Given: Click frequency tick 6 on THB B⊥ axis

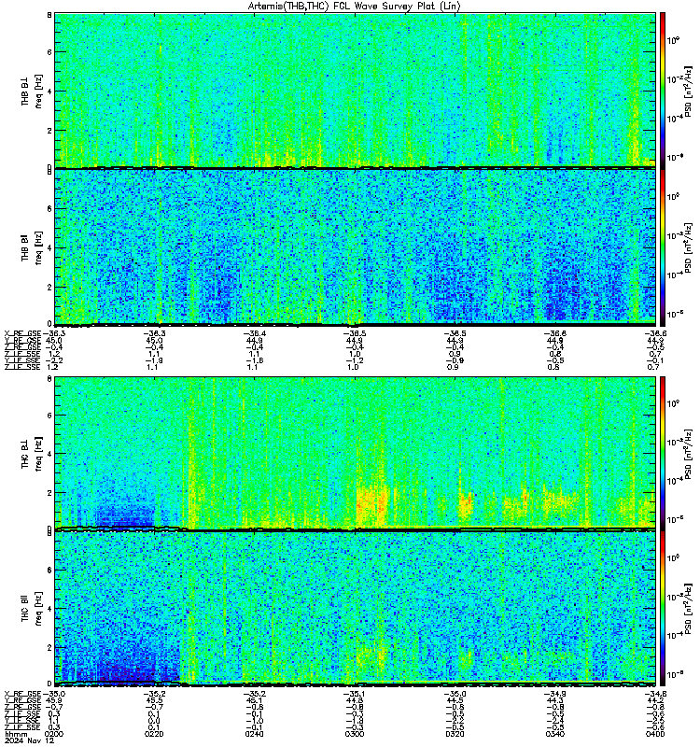Looking at the screenshot, I should point(49,52).
